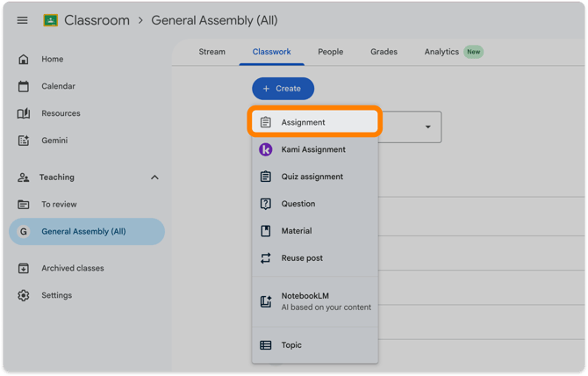Open the Analytics tab
This screenshot has height=376, width=588.
click(441, 52)
